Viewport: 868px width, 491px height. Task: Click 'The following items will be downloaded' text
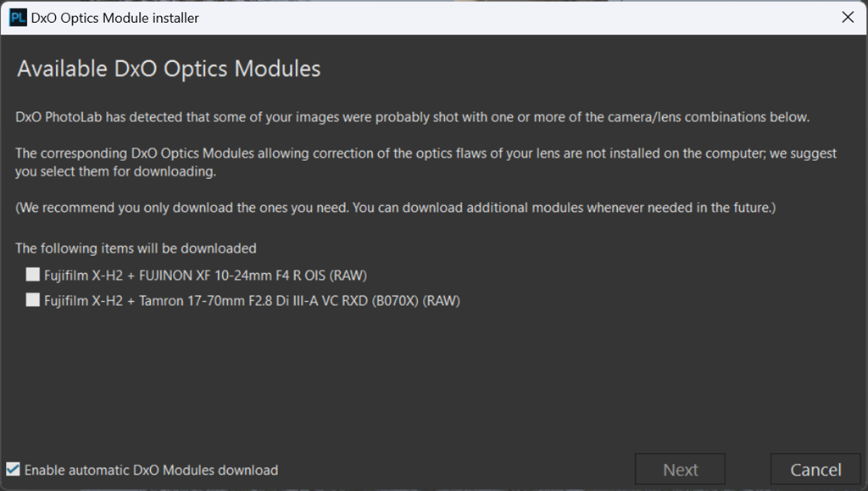(x=136, y=248)
